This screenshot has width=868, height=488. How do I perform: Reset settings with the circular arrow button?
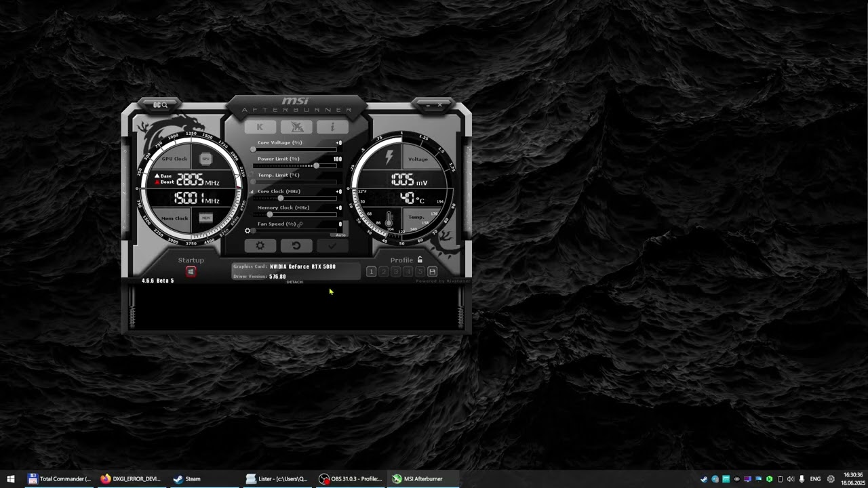296,245
